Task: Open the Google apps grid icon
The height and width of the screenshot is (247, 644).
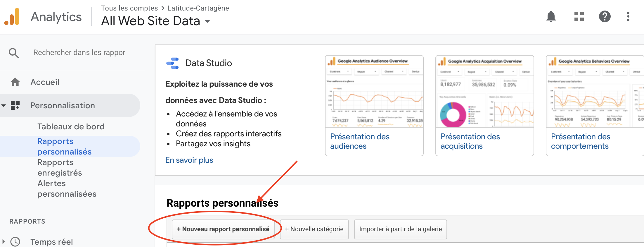Action: pos(579,17)
